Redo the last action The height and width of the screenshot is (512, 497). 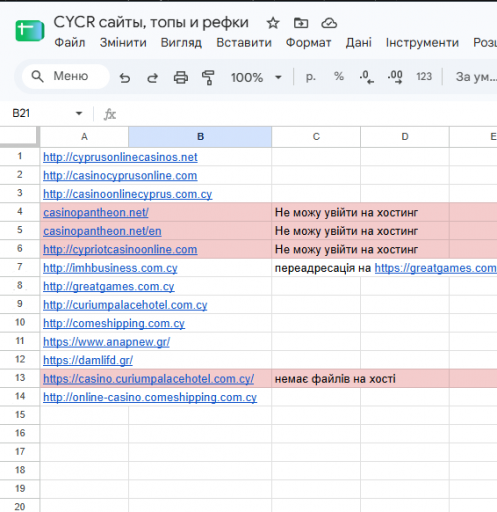(153, 78)
